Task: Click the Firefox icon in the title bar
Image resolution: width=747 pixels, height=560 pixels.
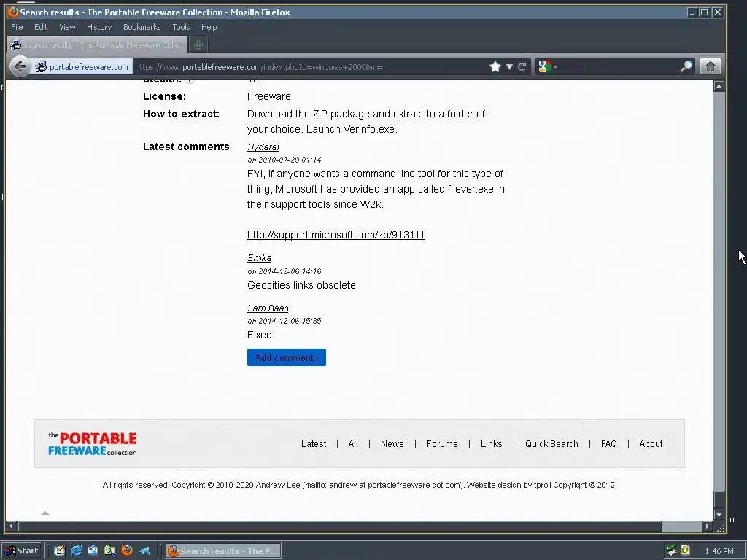Action: (13, 12)
